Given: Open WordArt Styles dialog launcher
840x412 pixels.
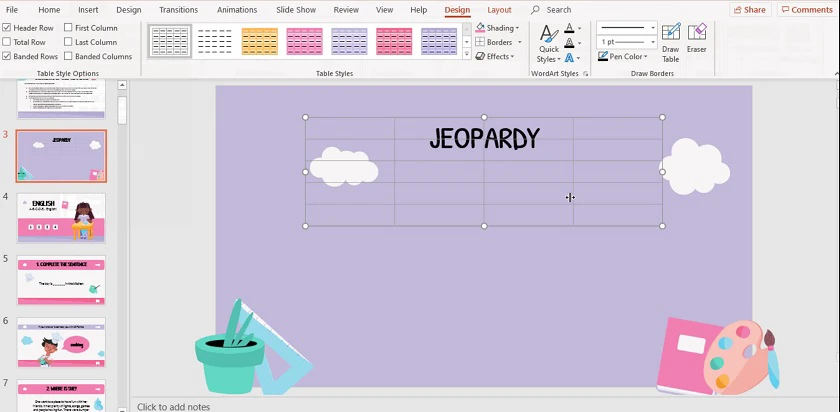Looking at the screenshot, I should coord(585,73).
